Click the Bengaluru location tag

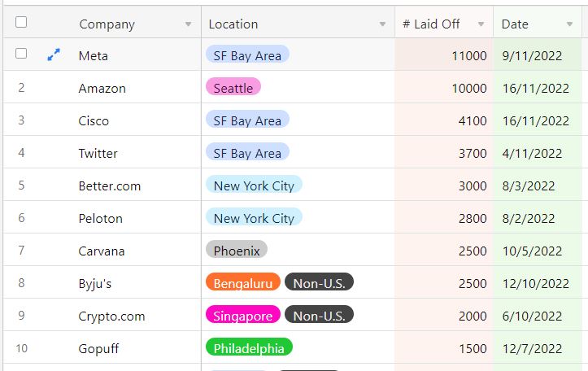click(243, 282)
